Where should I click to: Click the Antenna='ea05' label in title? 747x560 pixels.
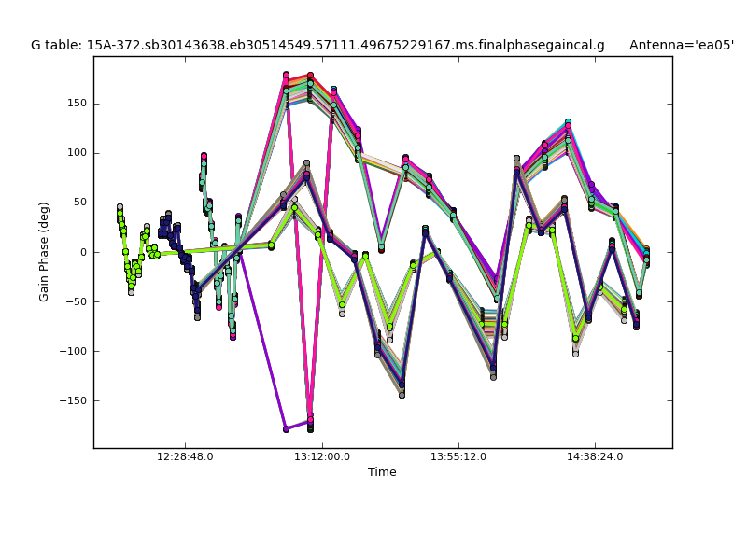point(681,45)
